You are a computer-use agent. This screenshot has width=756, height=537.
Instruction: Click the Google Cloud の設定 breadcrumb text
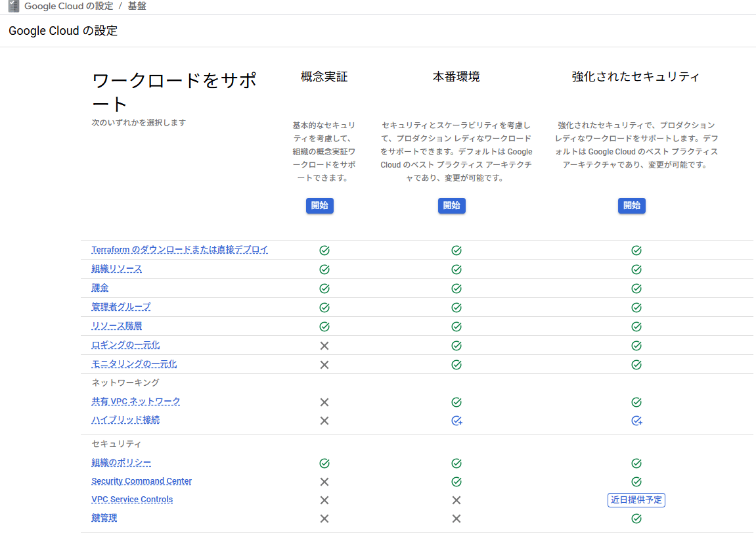[68, 7]
